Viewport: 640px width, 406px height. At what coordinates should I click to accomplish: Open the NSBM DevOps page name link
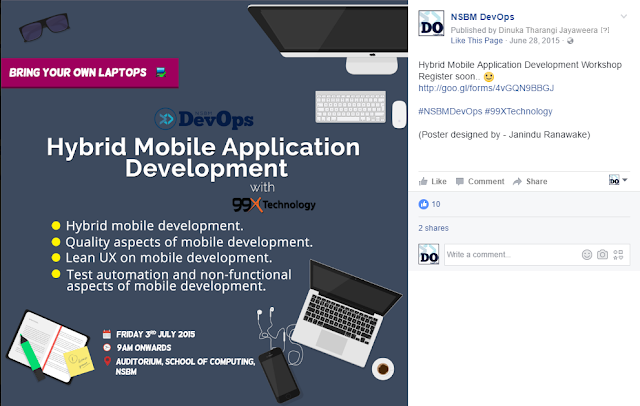coord(482,17)
